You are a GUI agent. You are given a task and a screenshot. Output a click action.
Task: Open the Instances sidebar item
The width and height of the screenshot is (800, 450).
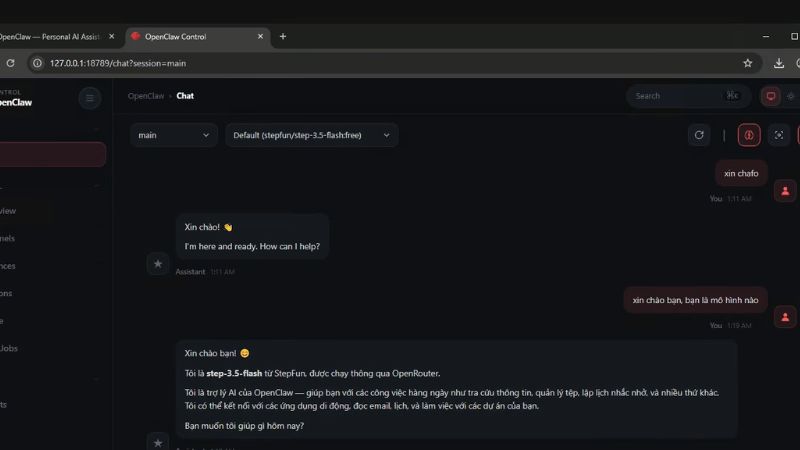coord(8,266)
